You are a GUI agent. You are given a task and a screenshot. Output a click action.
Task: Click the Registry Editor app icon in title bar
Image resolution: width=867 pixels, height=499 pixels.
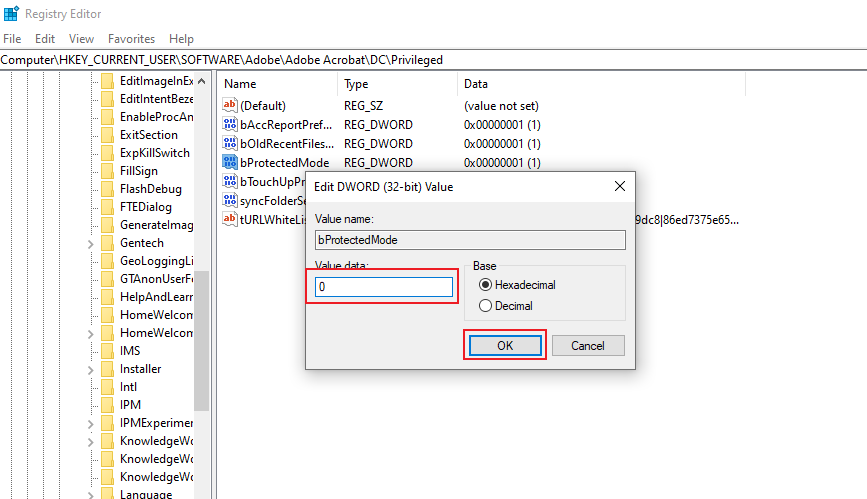click(11, 13)
